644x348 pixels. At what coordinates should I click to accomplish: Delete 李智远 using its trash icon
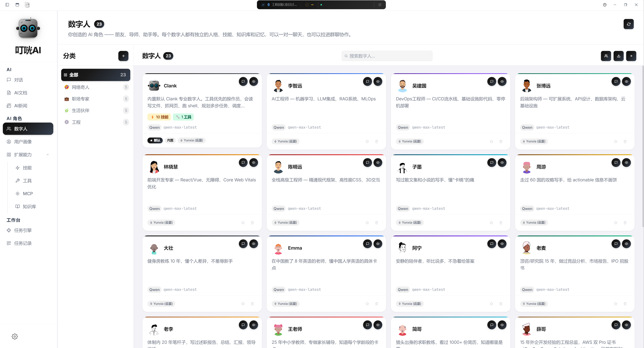377,142
